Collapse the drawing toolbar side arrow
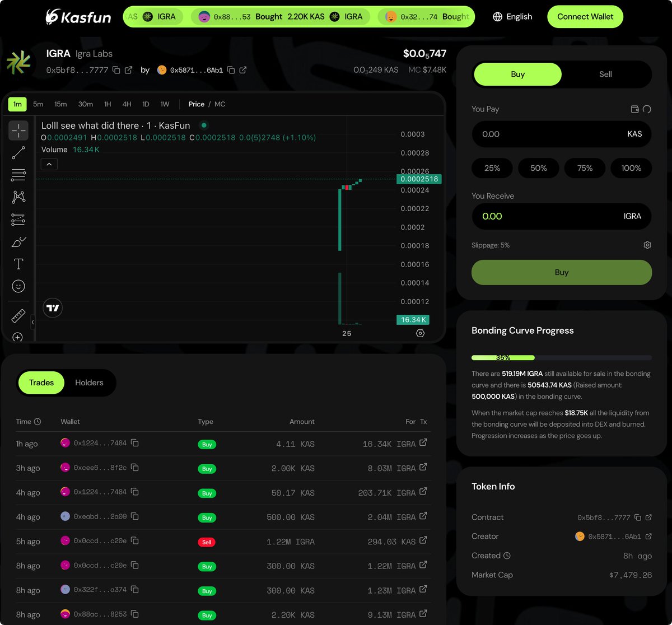This screenshot has width=672, height=625. [x=32, y=322]
